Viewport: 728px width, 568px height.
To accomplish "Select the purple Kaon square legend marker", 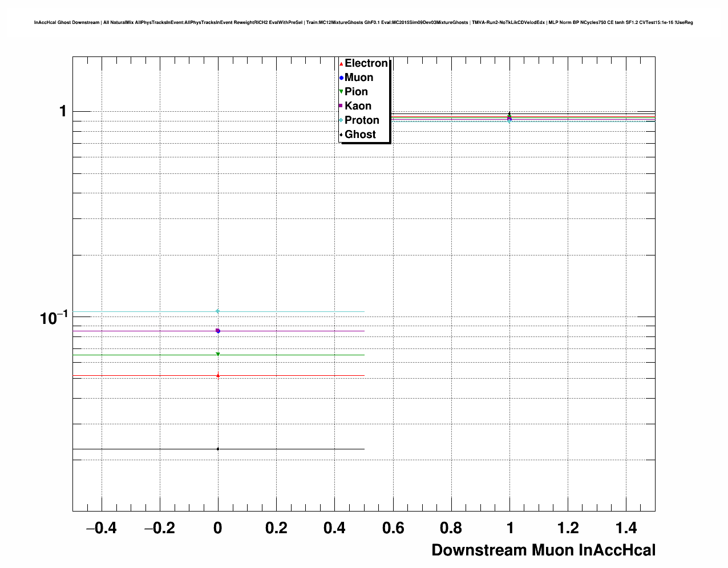I will pyautogui.click(x=341, y=106).
